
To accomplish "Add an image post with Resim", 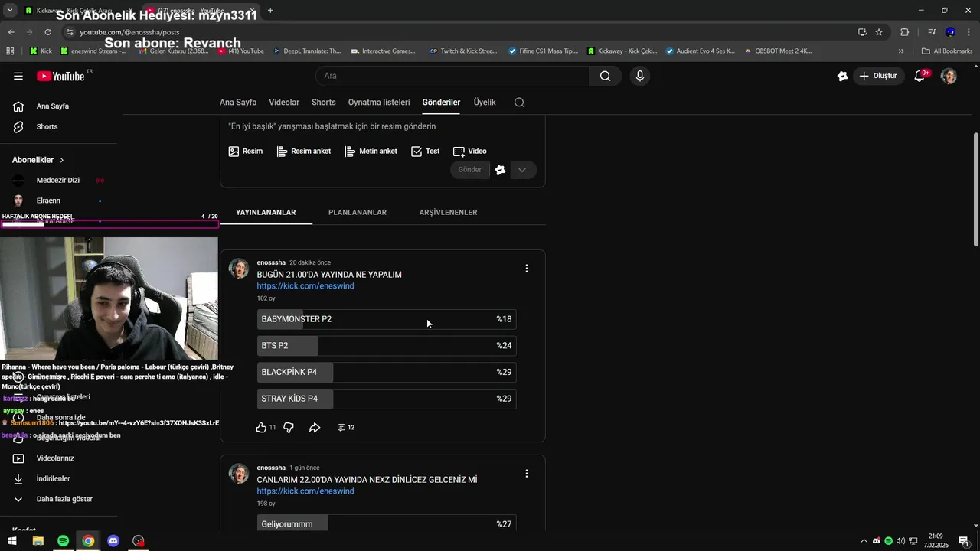I will (x=246, y=152).
